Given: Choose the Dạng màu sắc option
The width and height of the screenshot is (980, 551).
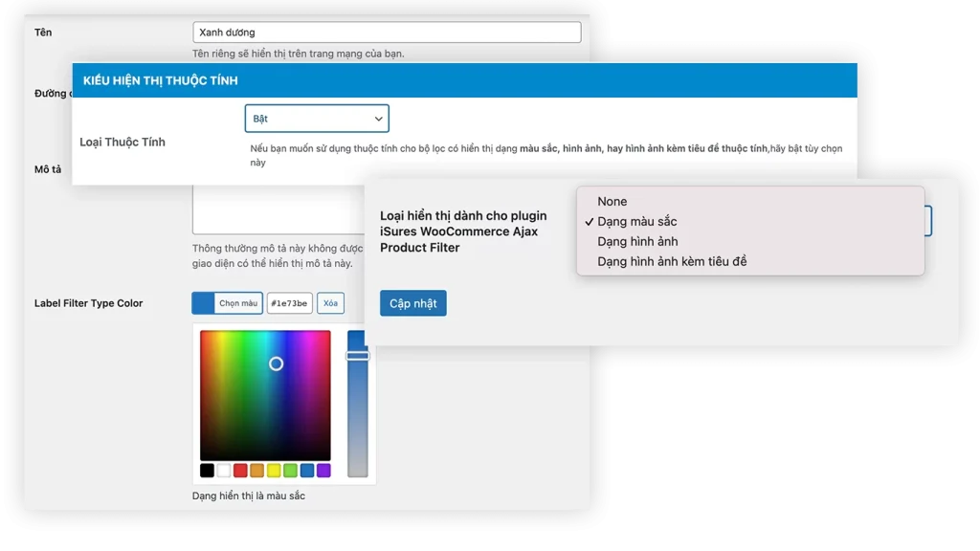Looking at the screenshot, I should click(636, 222).
